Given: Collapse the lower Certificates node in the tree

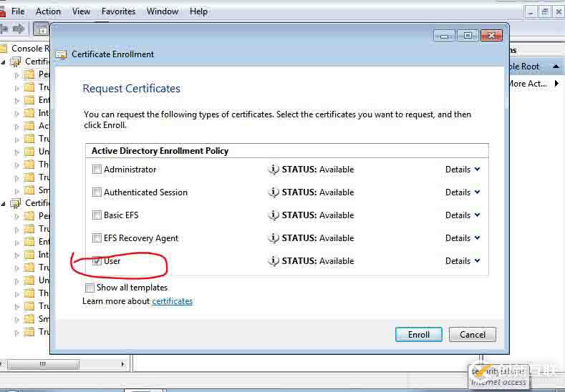Looking at the screenshot, I should (4, 204).
